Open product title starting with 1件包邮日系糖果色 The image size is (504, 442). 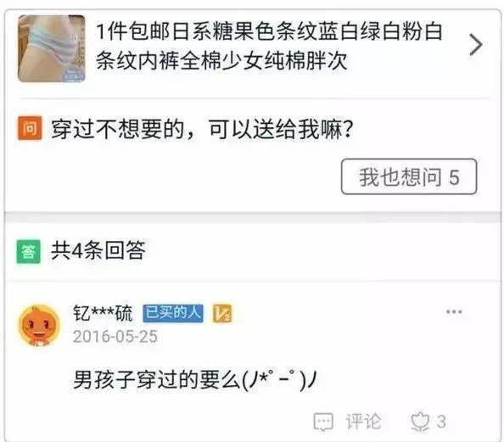(269, 46)
